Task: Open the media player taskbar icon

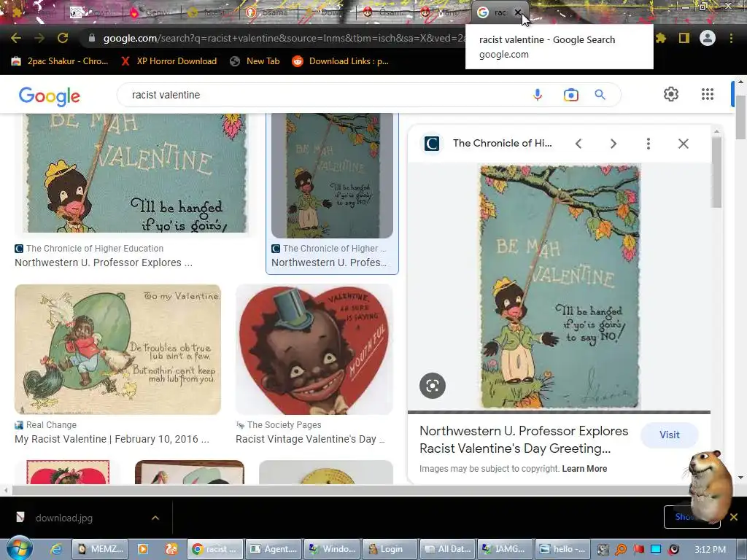Action: [x=142, y=549]
